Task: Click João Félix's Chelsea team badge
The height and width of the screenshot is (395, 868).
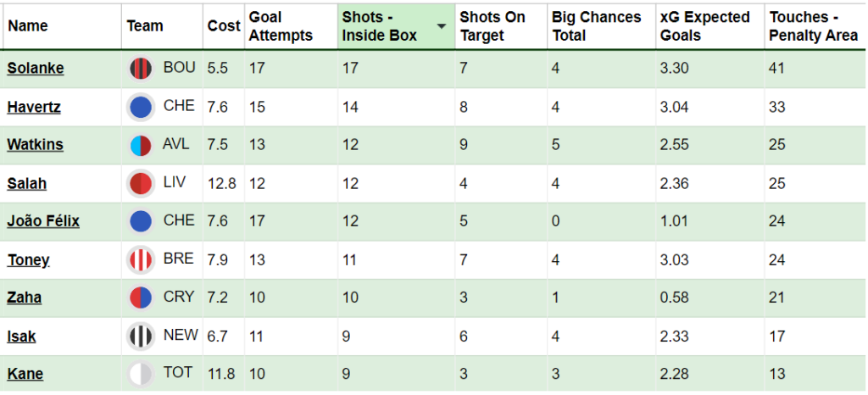Action: [141, 221]
